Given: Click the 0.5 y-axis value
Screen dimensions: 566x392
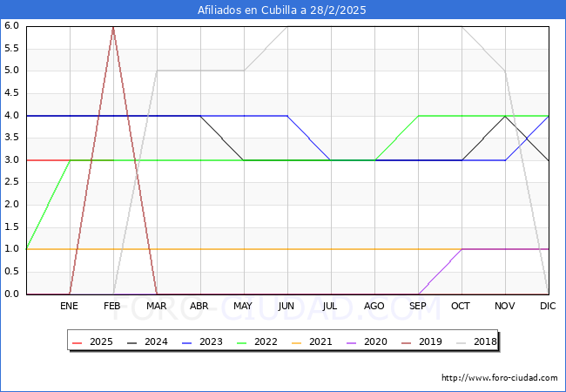Looking at the screenshot, I should (x=11, y=272).
